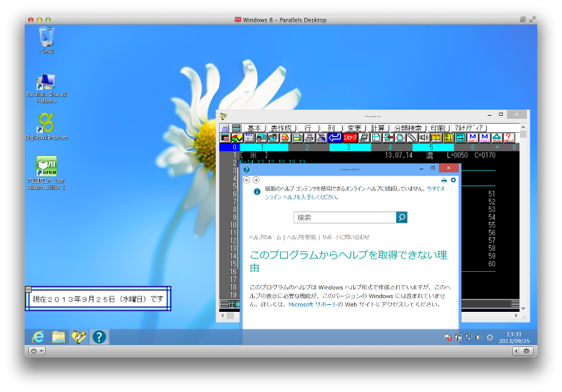Viewport: 562px width, 392px height.
Task: Open the 分類検索 menu tab
Action: [408, 128]
